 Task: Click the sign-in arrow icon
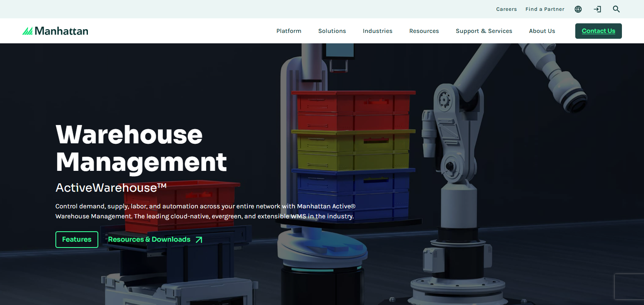tap(597, 9)
